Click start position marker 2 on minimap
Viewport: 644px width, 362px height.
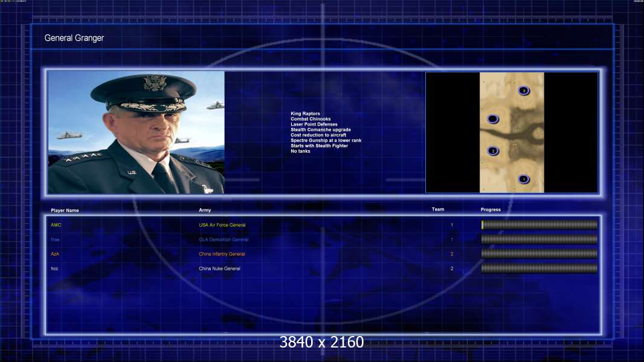[x=493, y=151]
